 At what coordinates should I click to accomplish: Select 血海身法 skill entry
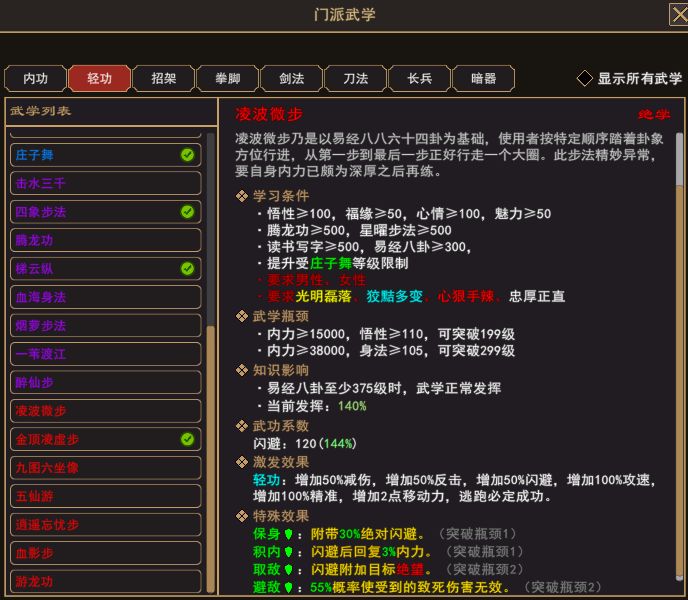click(x=106, y=297)
